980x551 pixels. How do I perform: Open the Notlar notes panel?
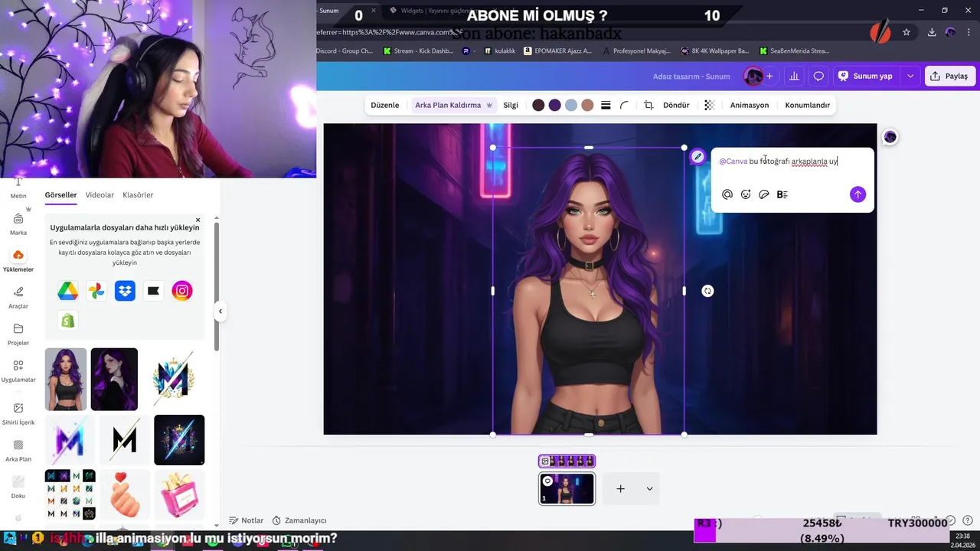coord(247,520)
